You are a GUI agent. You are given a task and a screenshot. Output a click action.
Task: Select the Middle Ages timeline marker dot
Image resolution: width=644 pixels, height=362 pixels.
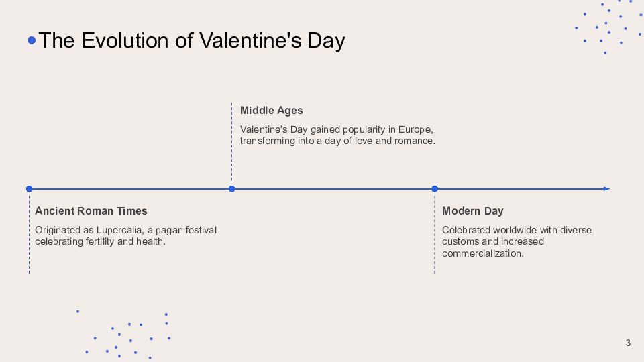232,189
